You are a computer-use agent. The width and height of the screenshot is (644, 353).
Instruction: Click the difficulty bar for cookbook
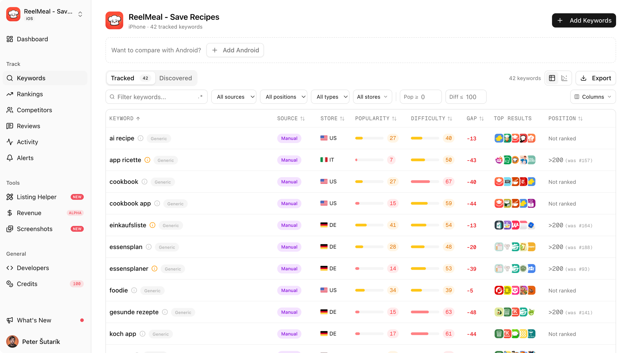click(x=425, y=182)
